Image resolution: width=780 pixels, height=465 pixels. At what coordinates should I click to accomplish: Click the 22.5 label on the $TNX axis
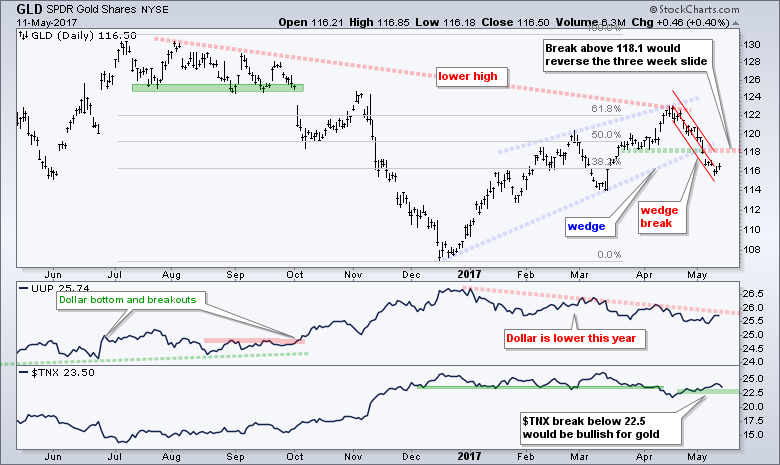pos(753,393)
